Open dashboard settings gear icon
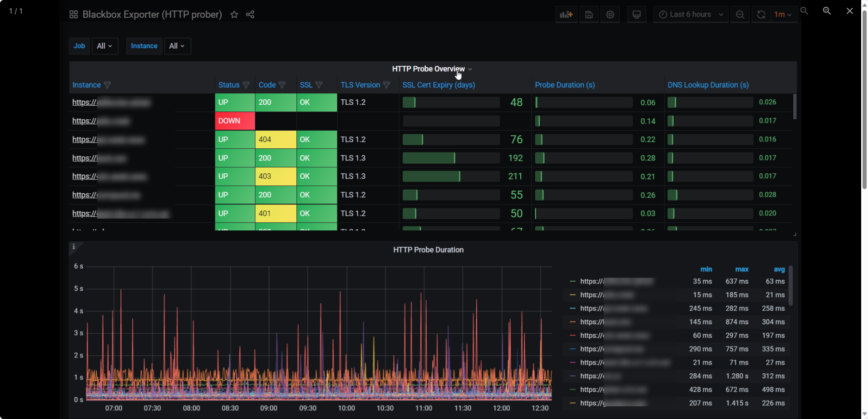 pos(610,15)
